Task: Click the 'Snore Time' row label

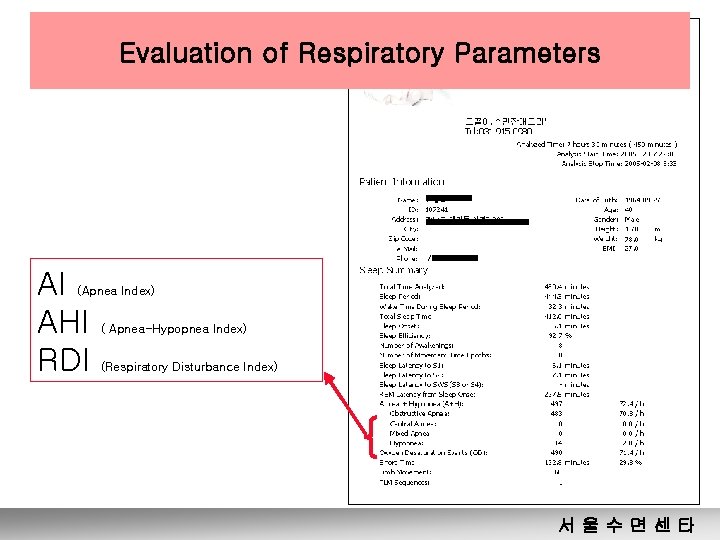Action: 397,462
